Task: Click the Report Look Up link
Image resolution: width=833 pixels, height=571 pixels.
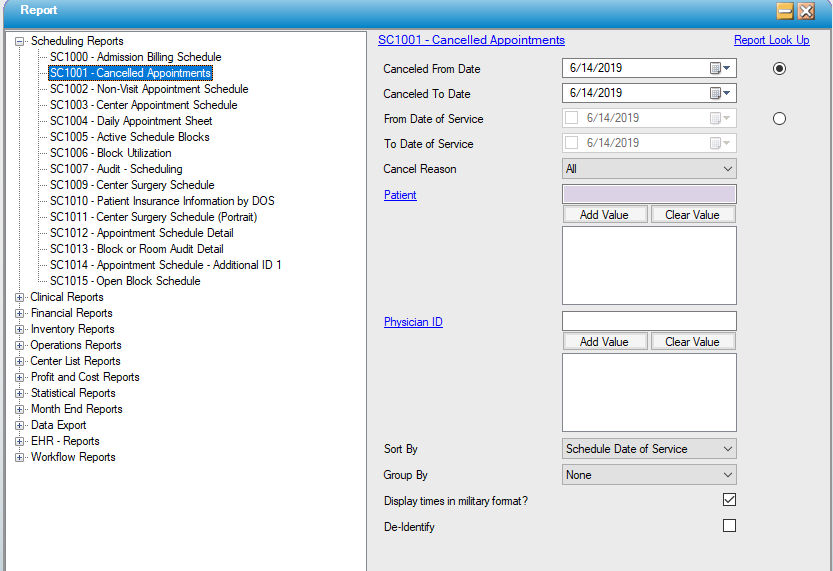Action: 771,40
